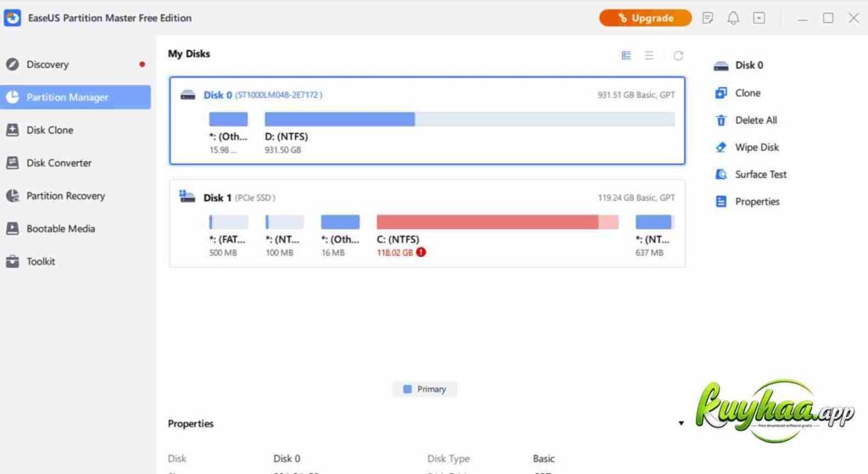The image size is (868, 474).
Task: Switch to list view of disks
Action: pyautogui.click(x=648, y=55)
